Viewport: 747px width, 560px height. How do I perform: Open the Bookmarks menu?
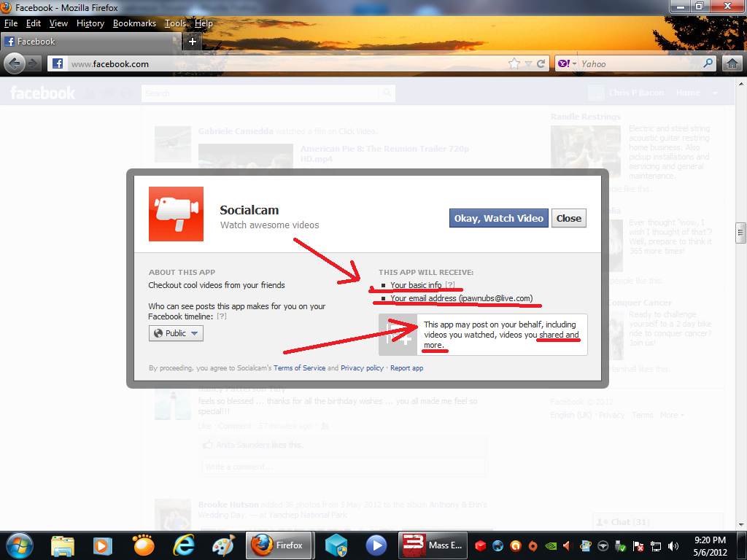point(134,23)
